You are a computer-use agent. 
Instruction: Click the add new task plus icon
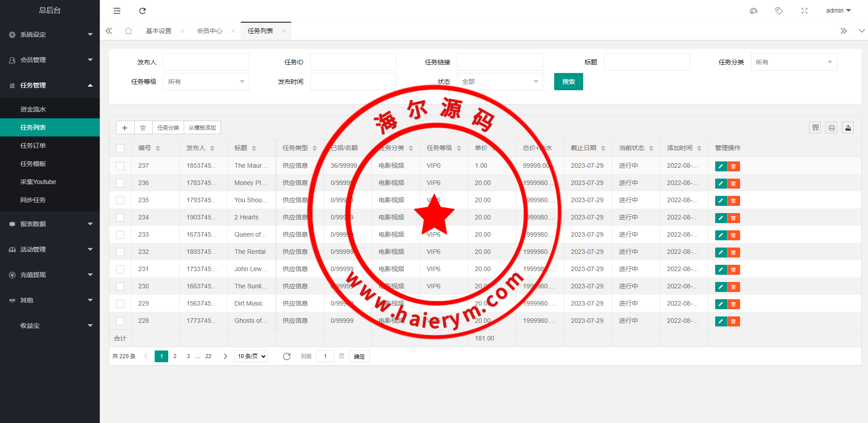(125, 128)
